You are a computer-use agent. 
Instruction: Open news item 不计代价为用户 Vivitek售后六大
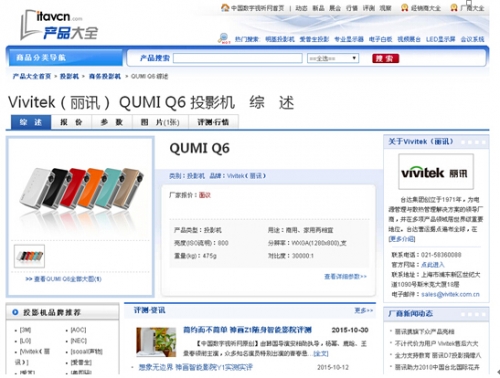(x=436, y=343)
